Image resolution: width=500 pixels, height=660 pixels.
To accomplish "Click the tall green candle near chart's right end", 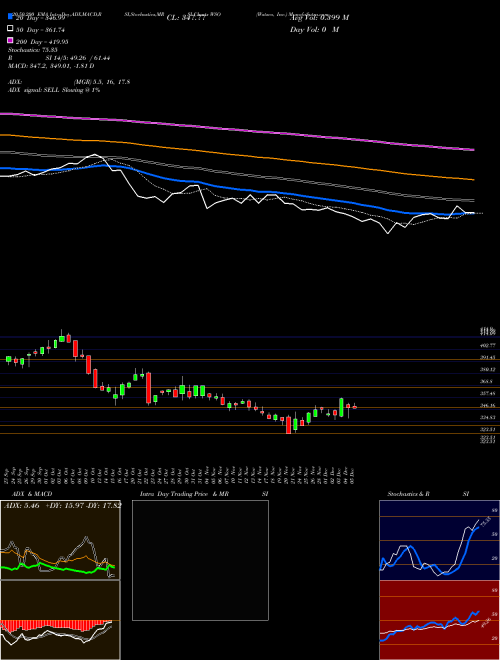I will [x=341, y=407].
